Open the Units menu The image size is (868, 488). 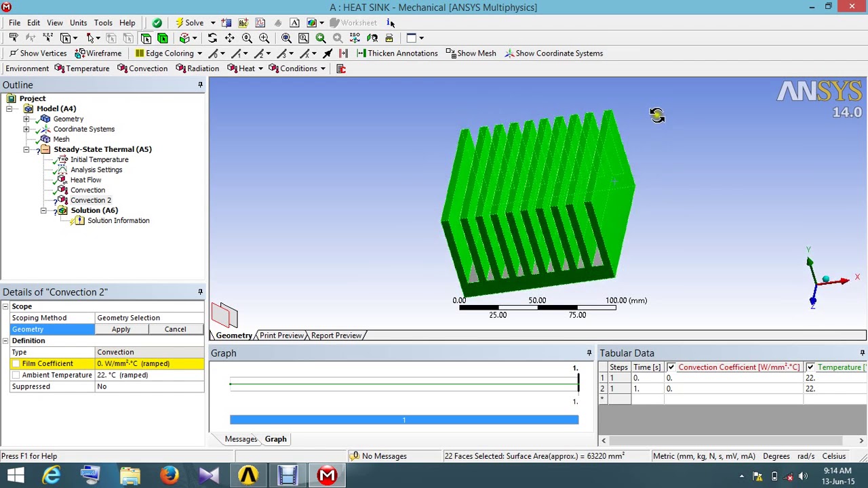click(x=79, y=23)
